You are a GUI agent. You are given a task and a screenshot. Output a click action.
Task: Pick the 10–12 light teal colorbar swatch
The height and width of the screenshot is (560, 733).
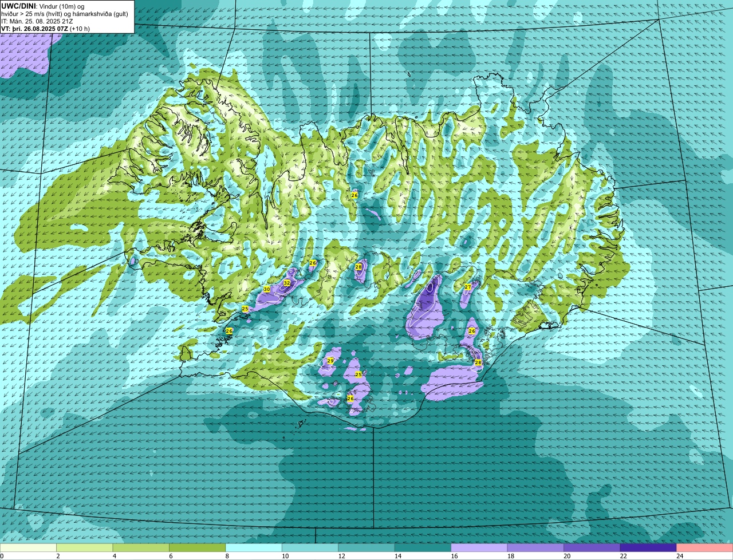tap(310, 547)
